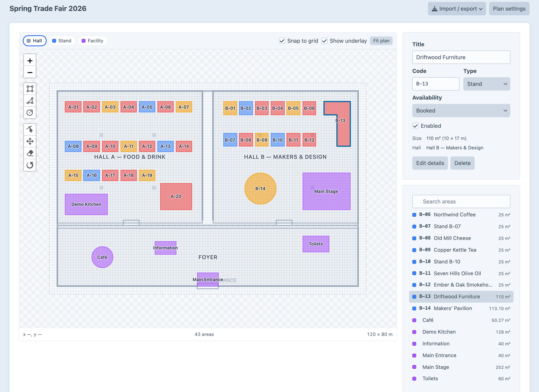This screenshot has width=539, height=392.
Task: Select B-12 Ember & Oak Smokehouse row
Action: click(x=461, y=285)
